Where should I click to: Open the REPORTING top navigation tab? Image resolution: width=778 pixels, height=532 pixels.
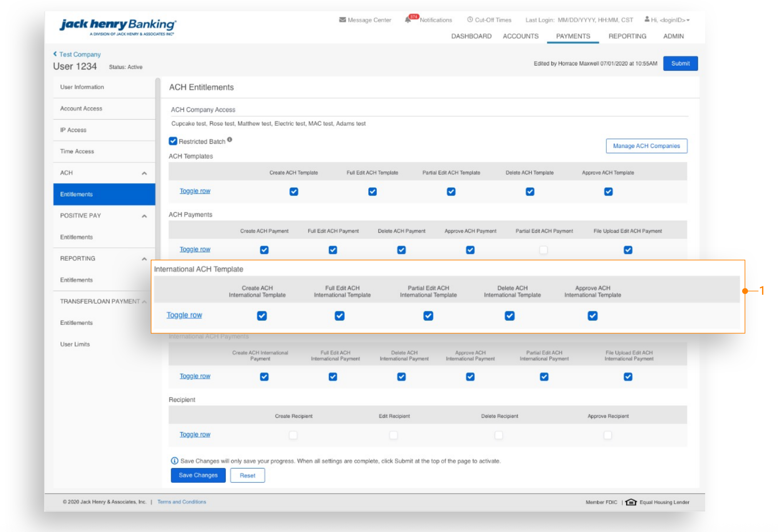tap(627, 36)
